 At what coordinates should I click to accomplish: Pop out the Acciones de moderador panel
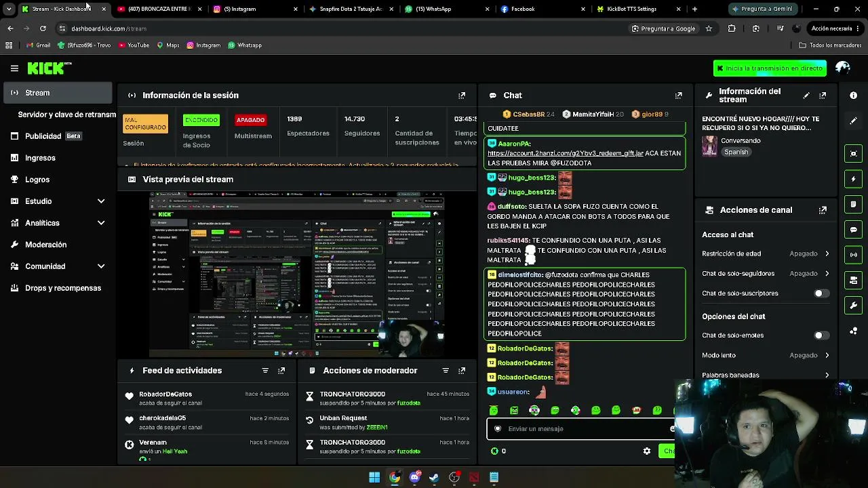pos(462,371)
